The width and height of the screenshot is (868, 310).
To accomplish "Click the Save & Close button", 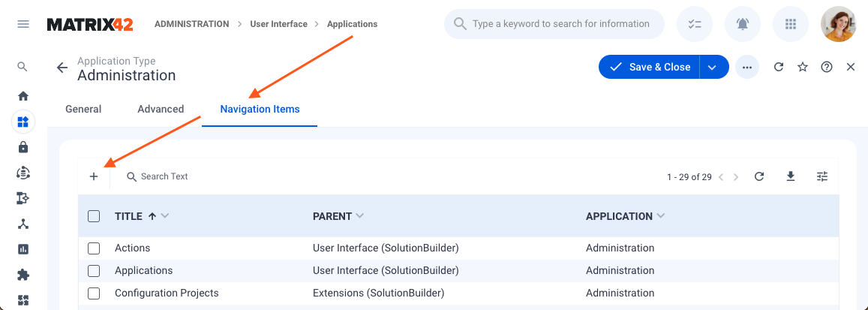I will (650, 67).
